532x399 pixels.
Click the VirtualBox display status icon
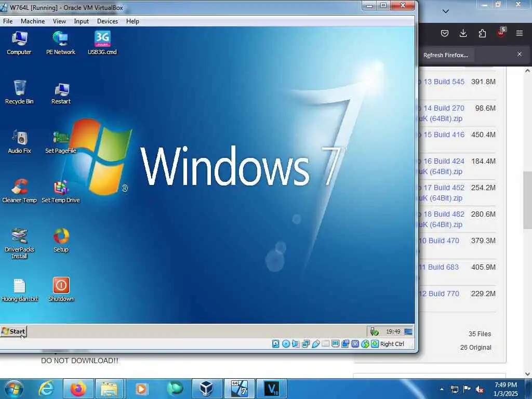[335, 344]
